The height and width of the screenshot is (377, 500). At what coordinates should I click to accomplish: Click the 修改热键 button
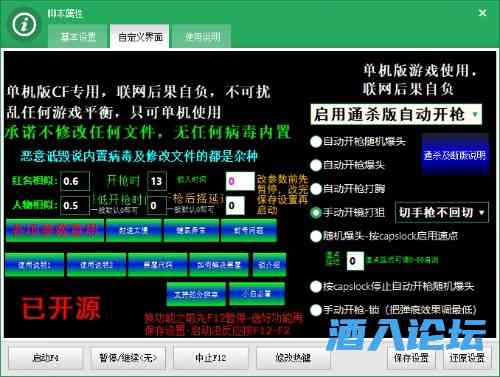(293, 358)
